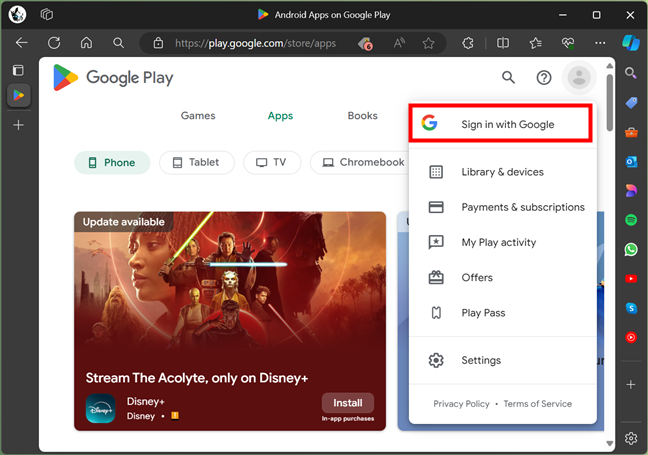Open WhatsApp in the sidebar
This screenshot has height=455, width=648.
pyautogui.click(x=631, y=249)
